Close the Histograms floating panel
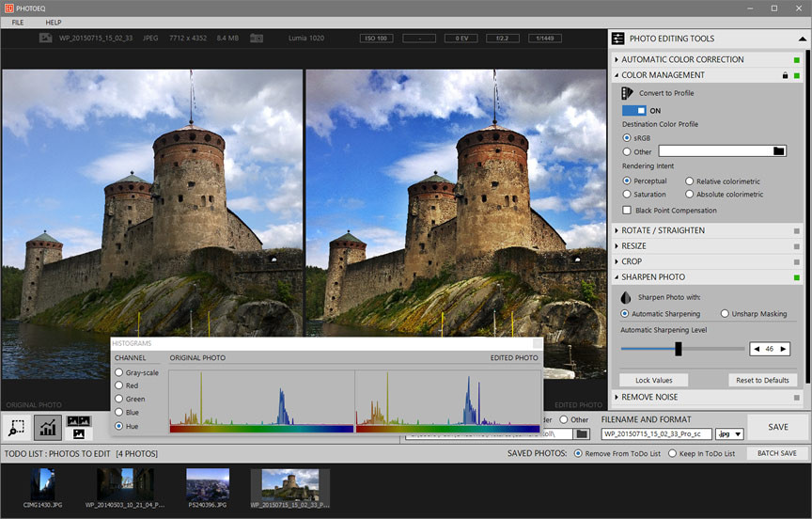Screen dimensions: 812x519 pyautogui.click(x=537, y=343)
